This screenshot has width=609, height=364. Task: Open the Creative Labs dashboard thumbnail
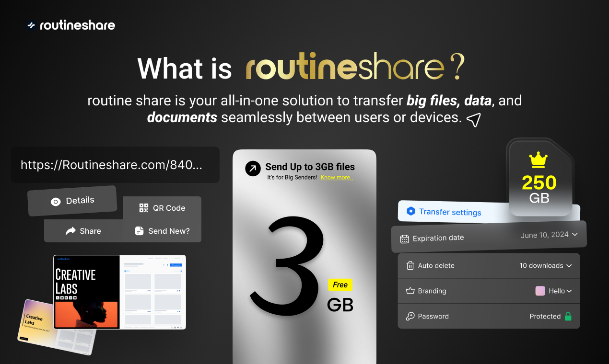(119, 292)
